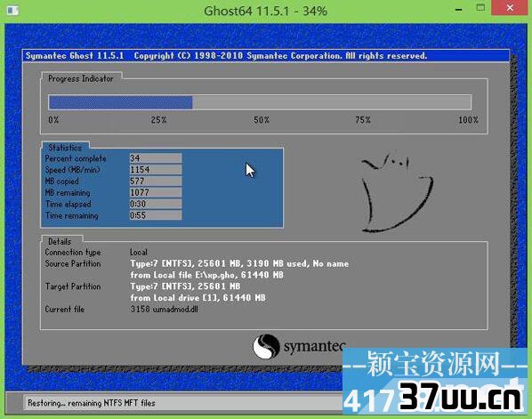
Task: Click the current file name wmadmod.dll
Action: point(175,310)
